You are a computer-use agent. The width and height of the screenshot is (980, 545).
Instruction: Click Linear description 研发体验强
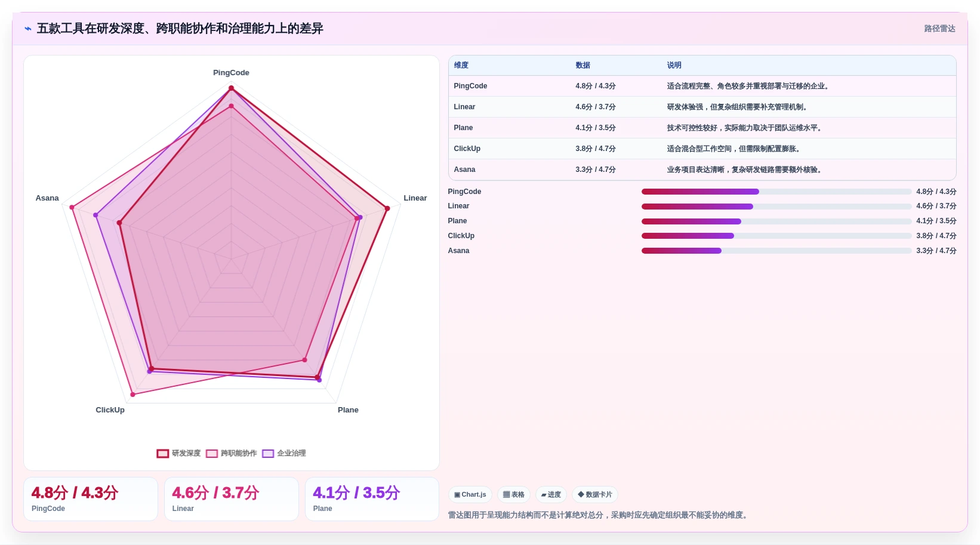[x=738, y=107]
